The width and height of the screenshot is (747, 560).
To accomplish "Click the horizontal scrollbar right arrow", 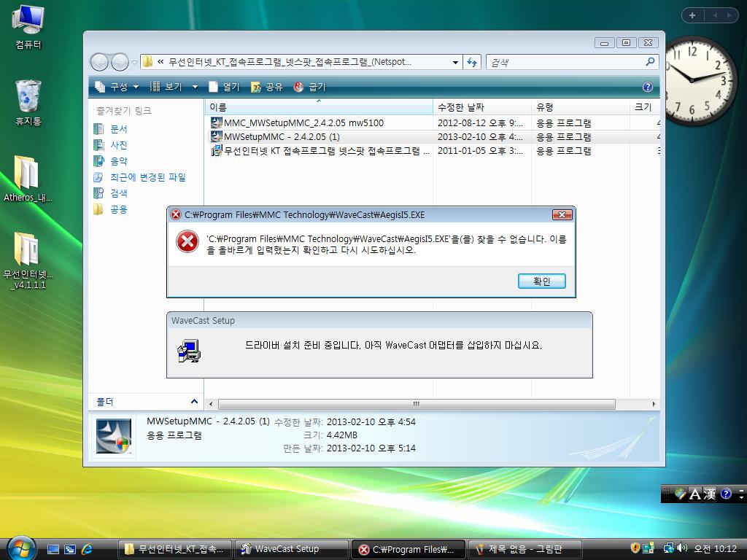I will [x=654, y=404].
